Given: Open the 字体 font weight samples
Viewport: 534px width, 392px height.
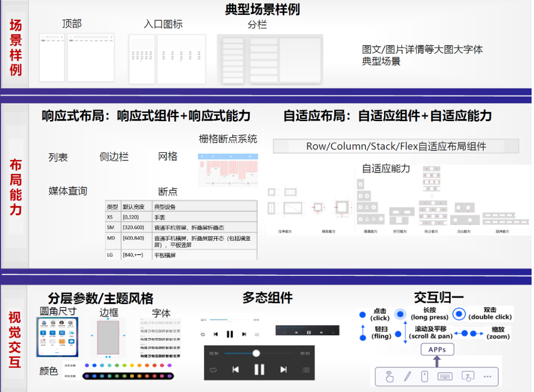Looking at the screenshot, I should tap(160, 339).
